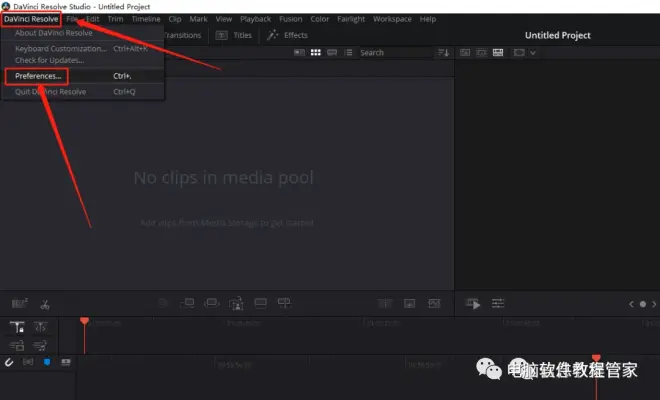The height and width of the screenshot is (400, 660).
Task: Switch media pool to thumbnail grid view
Action: (x=316, y=52)
